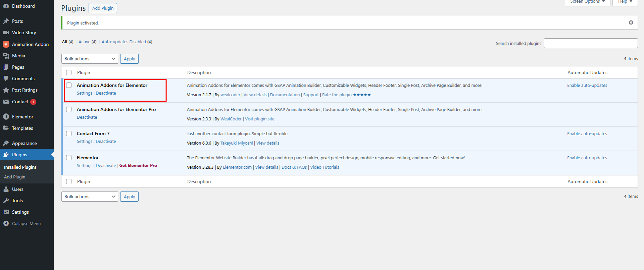Click the Video Story camera icon
644x270 pixels.
[x=6, y=33]
